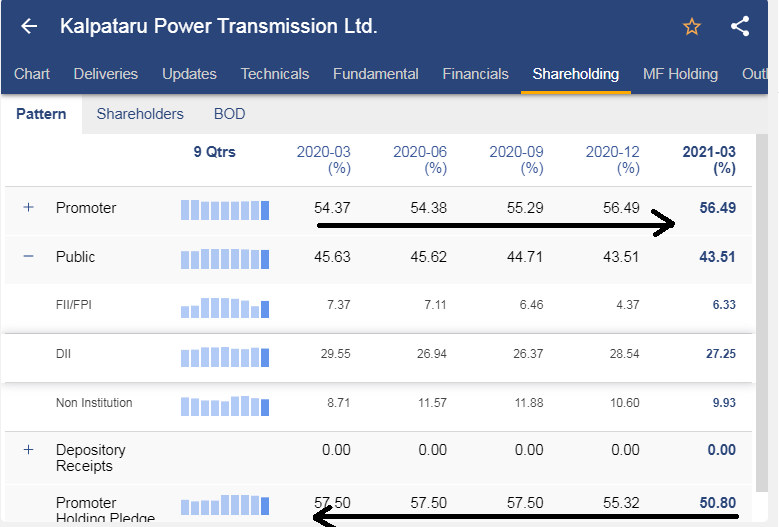Screen dimensions: 779x527
Task: Open the MF Holding tab
Action: (x=680, y=74)
